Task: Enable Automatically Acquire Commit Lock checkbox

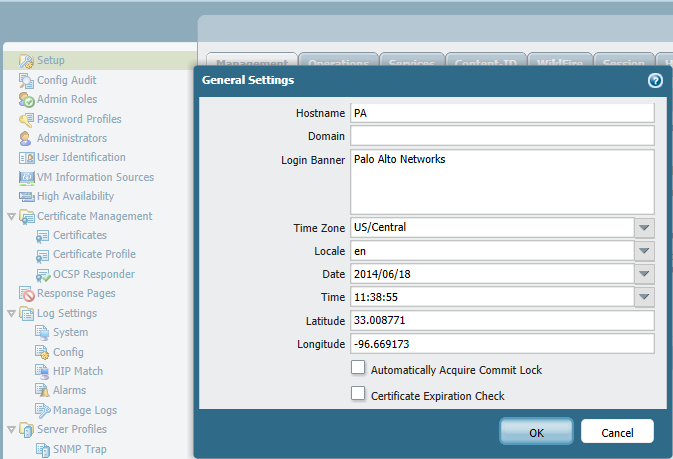Action: [358, 369]
